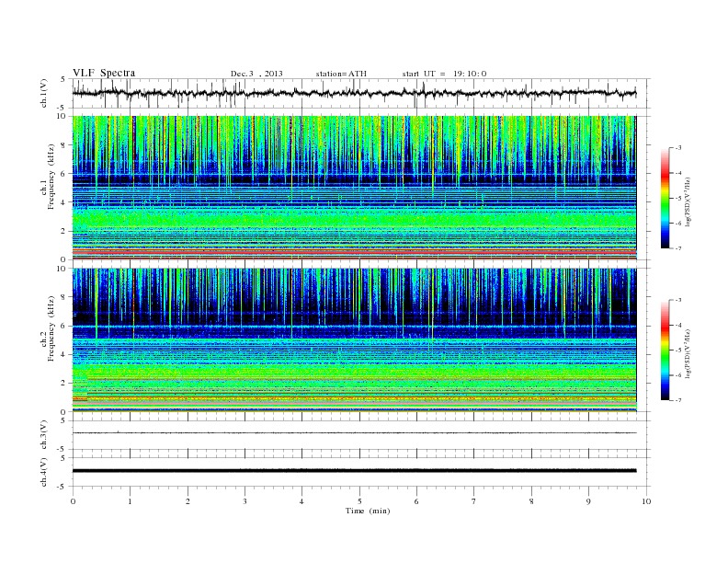Viewport: 728px width, 563px height.
Task: Click the thick ch.4 voltage trace
Action: point(354,471)
